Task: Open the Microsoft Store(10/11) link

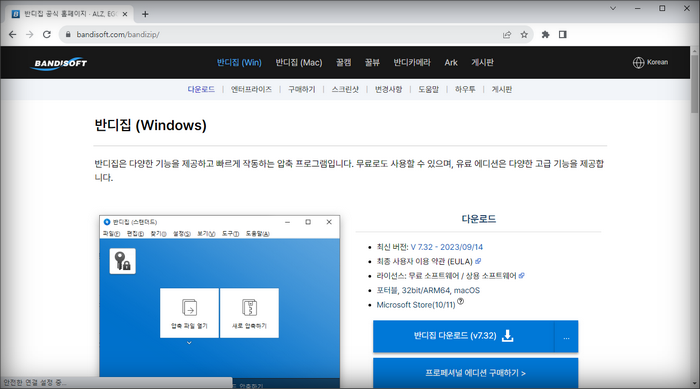Action: tap(416, 305)
